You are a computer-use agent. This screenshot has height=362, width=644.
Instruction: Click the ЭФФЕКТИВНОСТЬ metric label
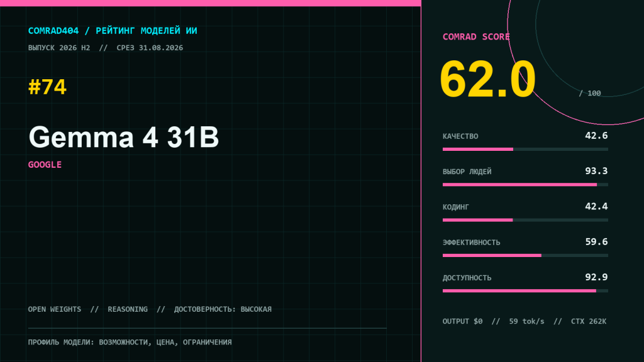pos(472,243)
